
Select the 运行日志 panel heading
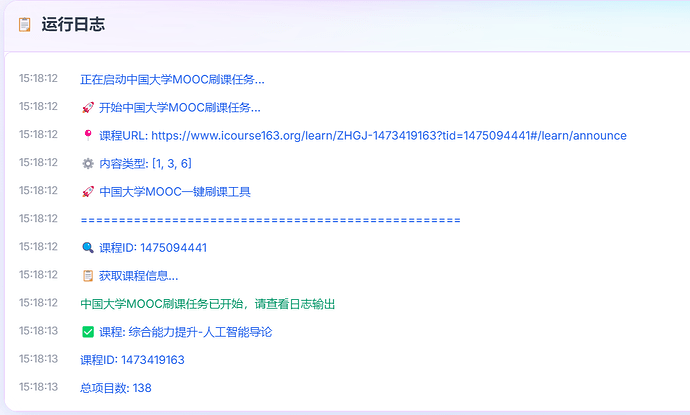(x=73, y=24)
